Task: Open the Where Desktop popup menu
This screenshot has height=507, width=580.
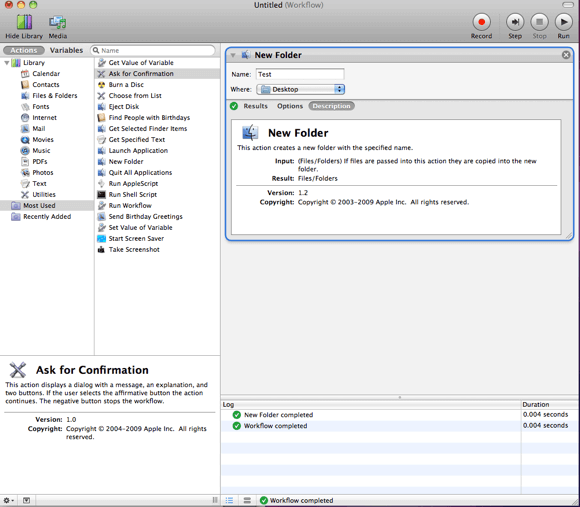Action: click(301, 89)
